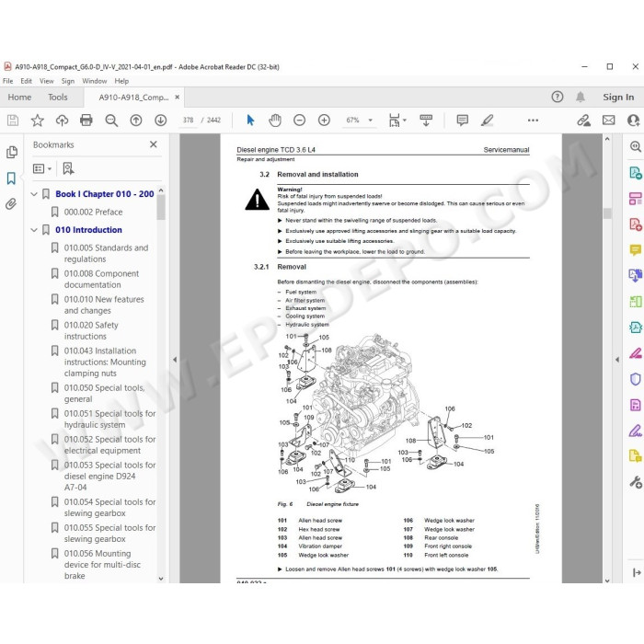Find current bookmark icon
This screenshot has width=644, height=644.
[x=68, y=168]
